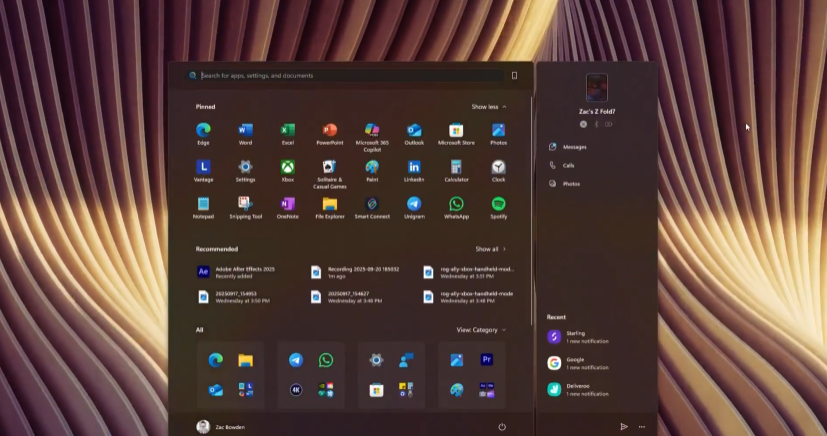Toggle the phone panel button beside search

(514, 75)
